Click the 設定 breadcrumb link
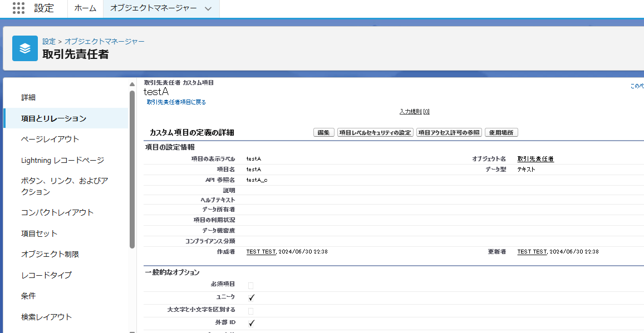The width and height of the screenshot is (644, 333). 49,42
